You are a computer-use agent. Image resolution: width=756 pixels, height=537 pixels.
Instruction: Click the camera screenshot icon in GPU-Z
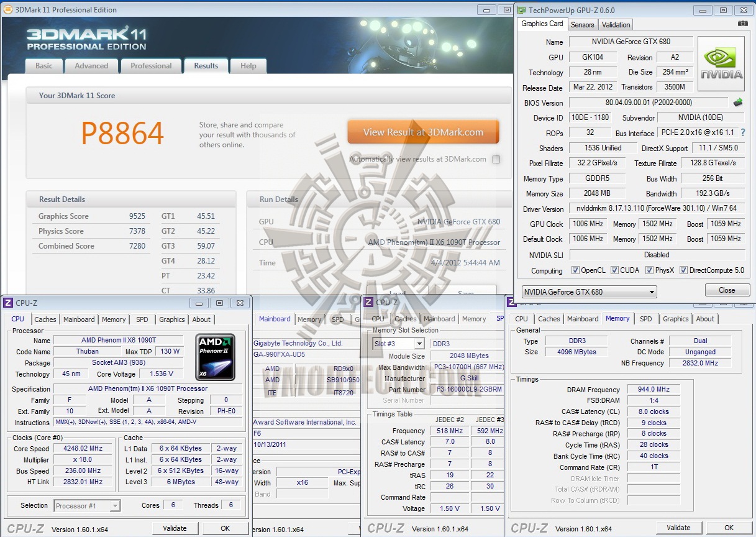tap(743, 24)
